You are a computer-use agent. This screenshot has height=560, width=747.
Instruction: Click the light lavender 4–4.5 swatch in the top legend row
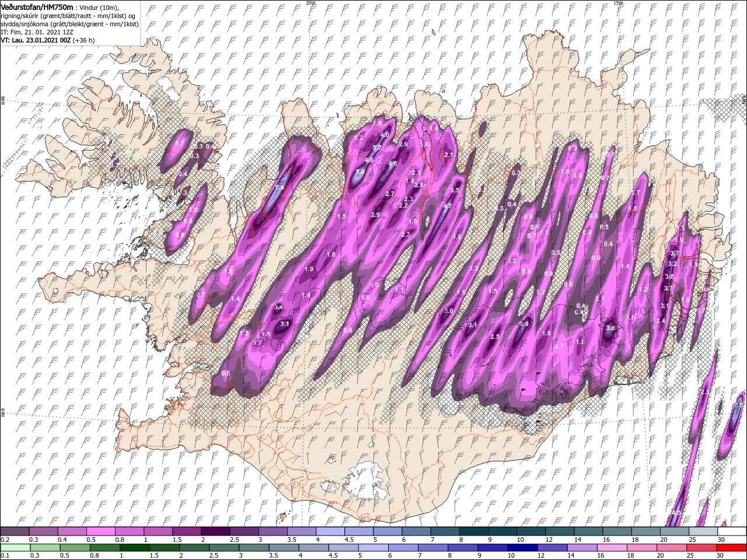point(330,531)
